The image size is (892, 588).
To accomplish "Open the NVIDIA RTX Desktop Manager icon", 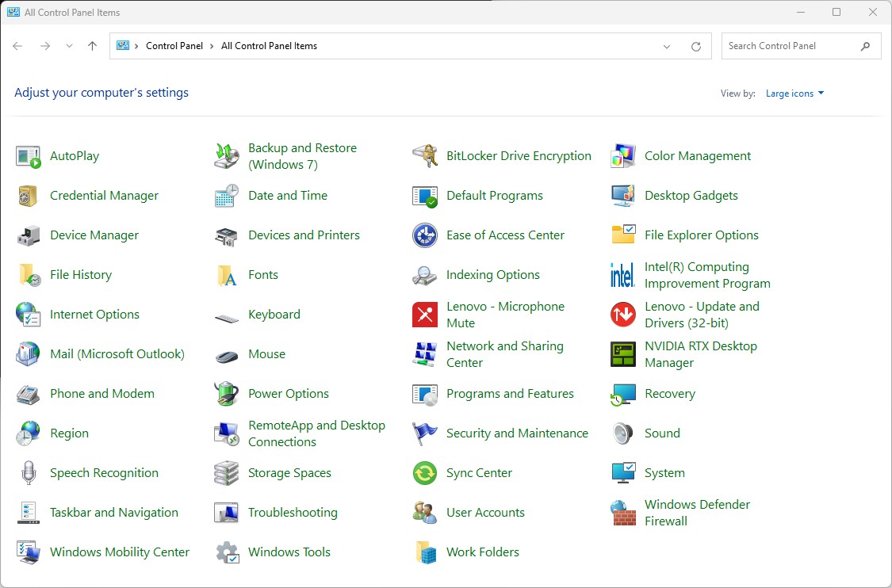I will tap(623, 354).
